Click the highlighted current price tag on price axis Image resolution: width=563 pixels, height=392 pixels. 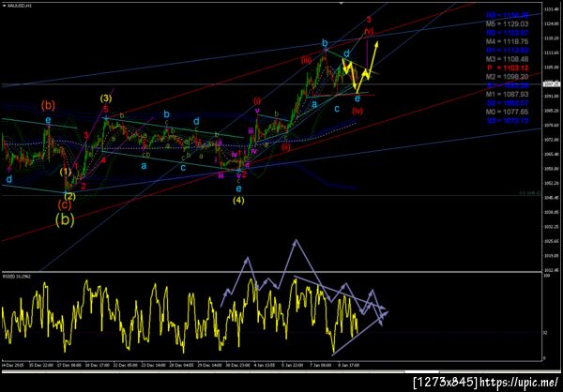553,84
